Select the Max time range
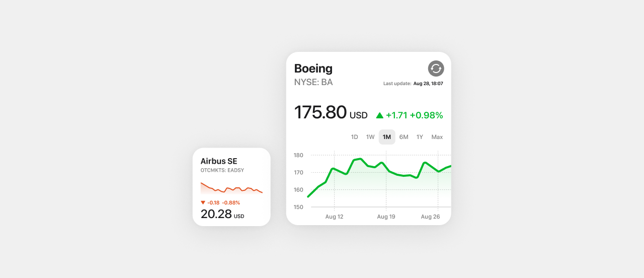 coord(437,137)
